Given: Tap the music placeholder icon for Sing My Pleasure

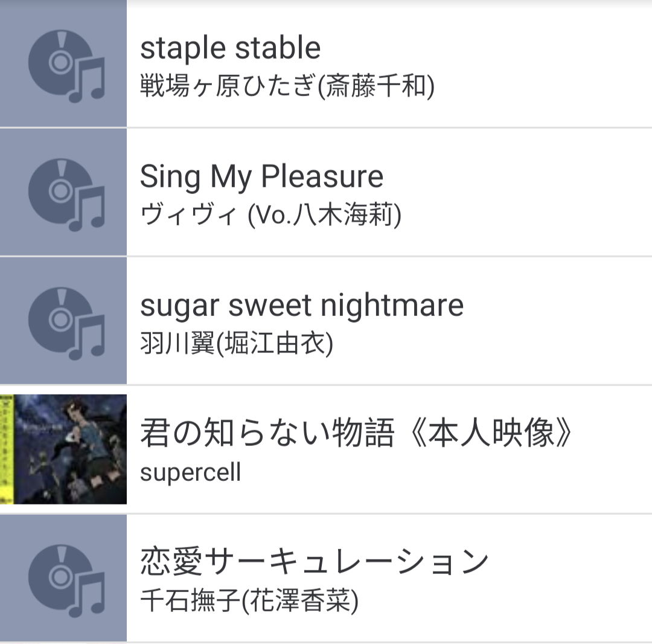Looking at the screenshot, I should 63,192.
